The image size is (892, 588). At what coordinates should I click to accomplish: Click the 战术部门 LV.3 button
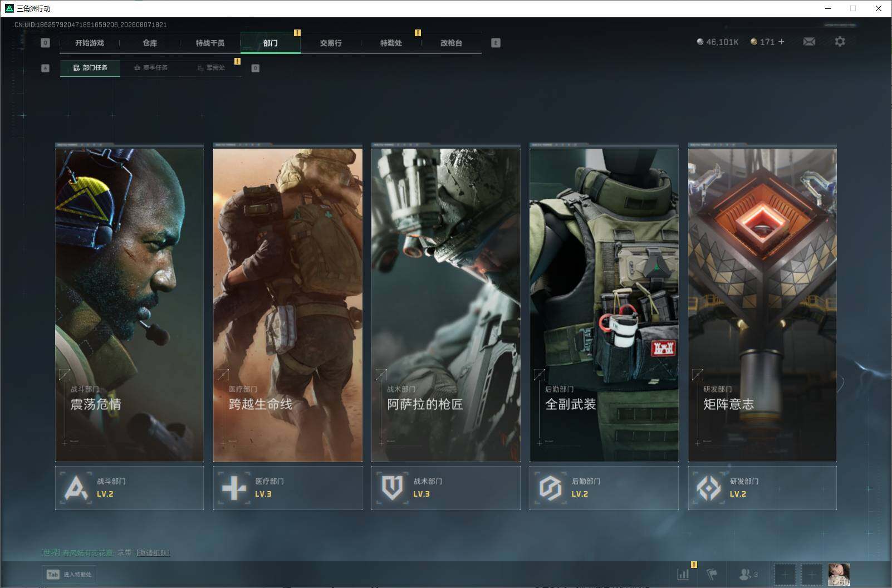(445, 488)
